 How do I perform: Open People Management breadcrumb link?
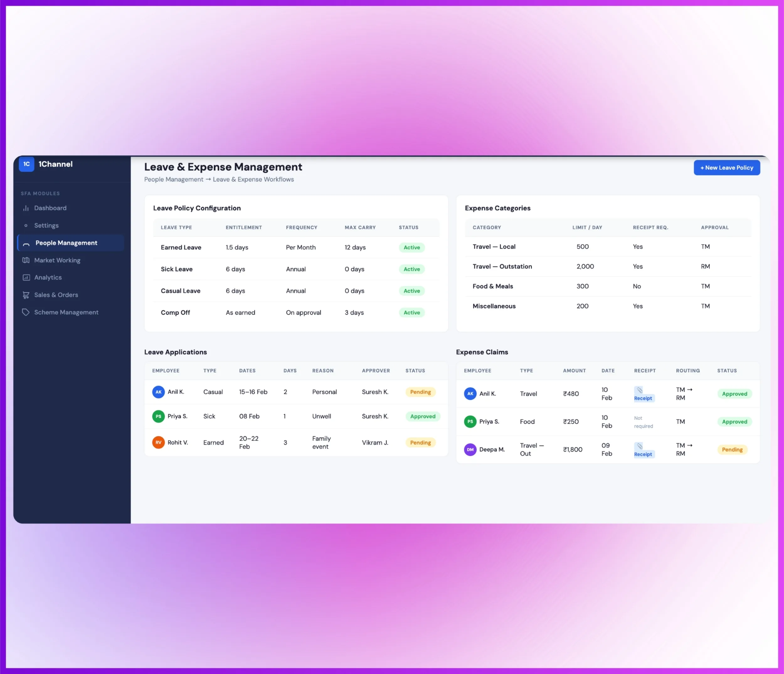pos(173,179)
